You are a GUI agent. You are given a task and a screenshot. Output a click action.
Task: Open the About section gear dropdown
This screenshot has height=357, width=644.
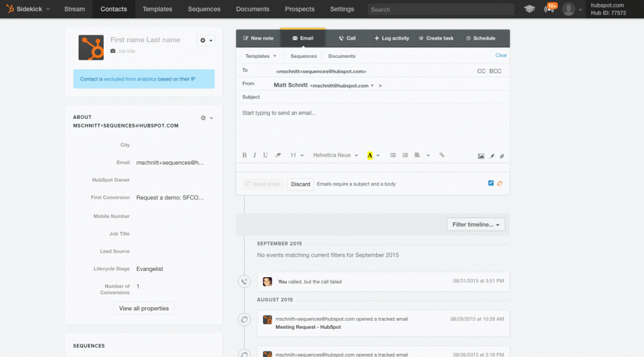206,118
